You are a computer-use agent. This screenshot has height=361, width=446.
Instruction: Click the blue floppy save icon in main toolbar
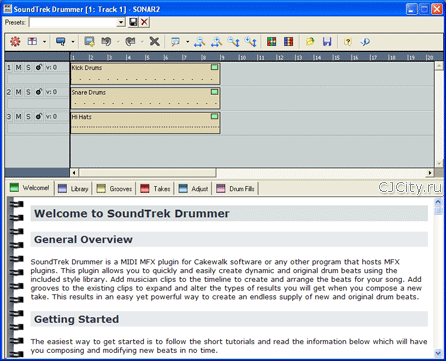click(327, 42)
